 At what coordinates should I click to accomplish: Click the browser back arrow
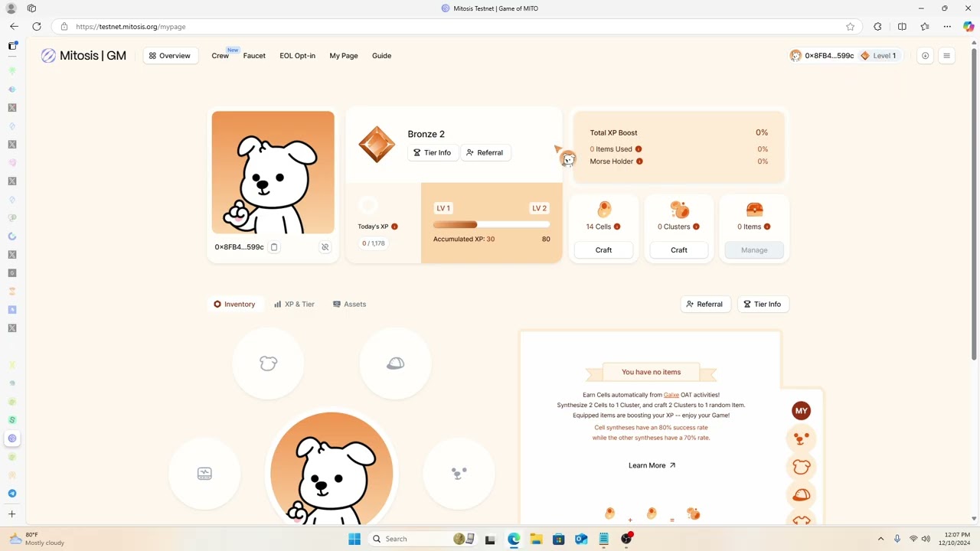tap(14, 27)
